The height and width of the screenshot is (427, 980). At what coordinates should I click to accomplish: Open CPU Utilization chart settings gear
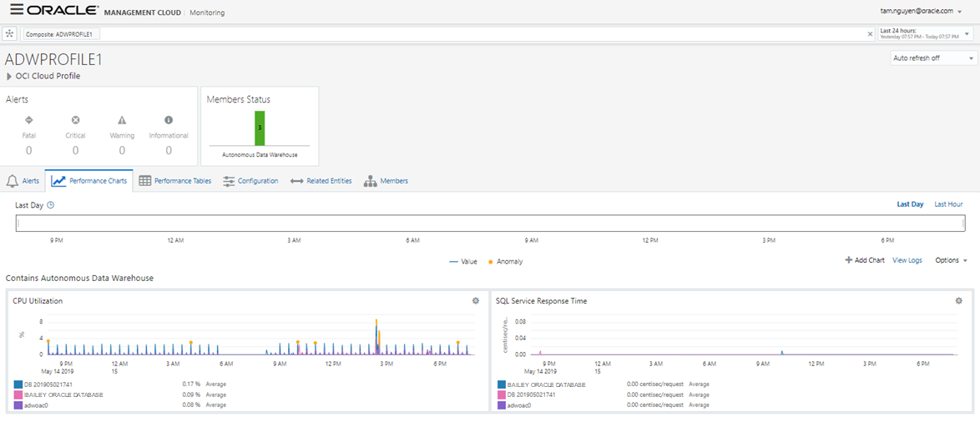(476, 301)
